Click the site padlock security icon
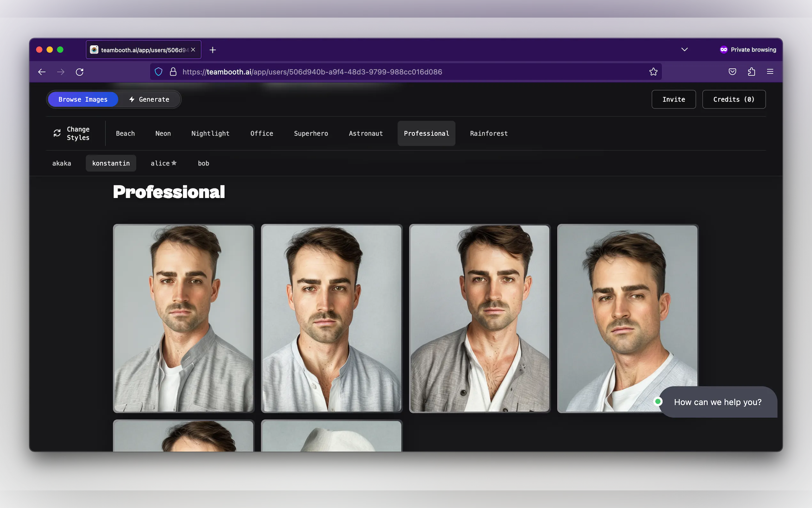This screenshot has height=508, width=812. point(173,72)
